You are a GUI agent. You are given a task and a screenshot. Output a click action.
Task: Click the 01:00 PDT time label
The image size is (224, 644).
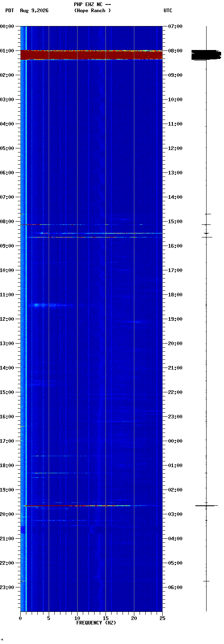pyautogui.click(x=7, y=51)
